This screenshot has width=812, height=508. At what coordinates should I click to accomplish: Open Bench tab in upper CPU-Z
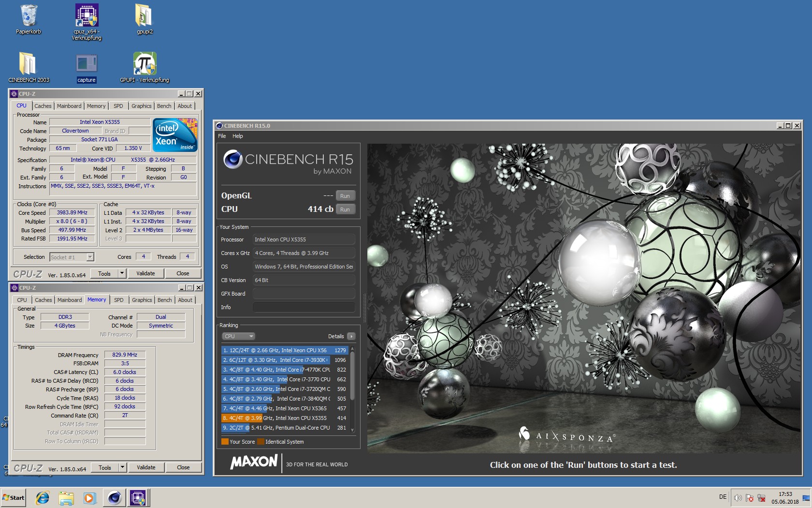coord(164,106)
